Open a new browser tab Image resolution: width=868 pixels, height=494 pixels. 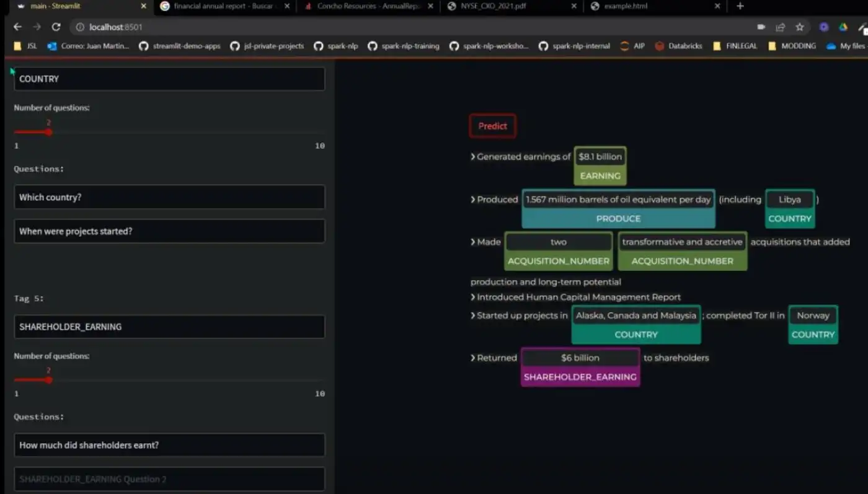[x=740, y=6]
